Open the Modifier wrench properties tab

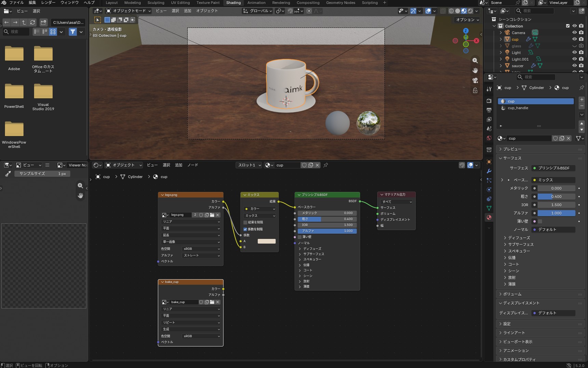pyautogui.click(x=489, y=171)
